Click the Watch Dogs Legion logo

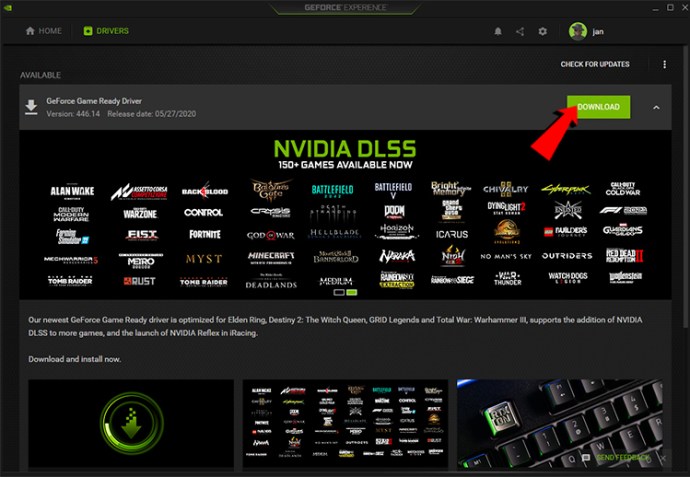coord(568,278)
